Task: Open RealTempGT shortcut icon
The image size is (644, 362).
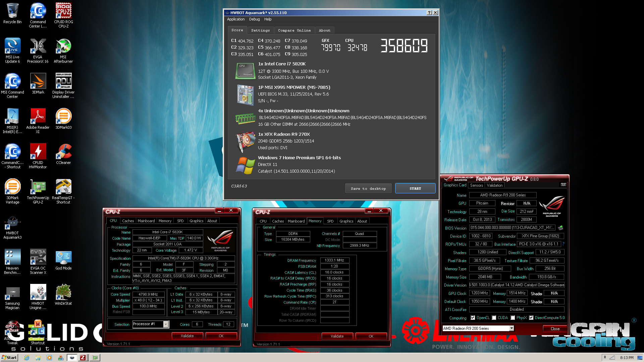Action: coord(63,191)
